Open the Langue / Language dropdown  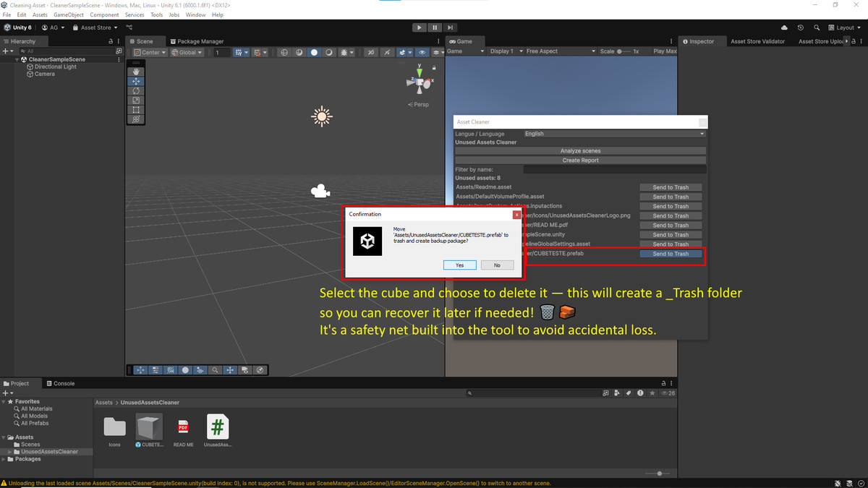pyautogui.click(x=614, y=134)
